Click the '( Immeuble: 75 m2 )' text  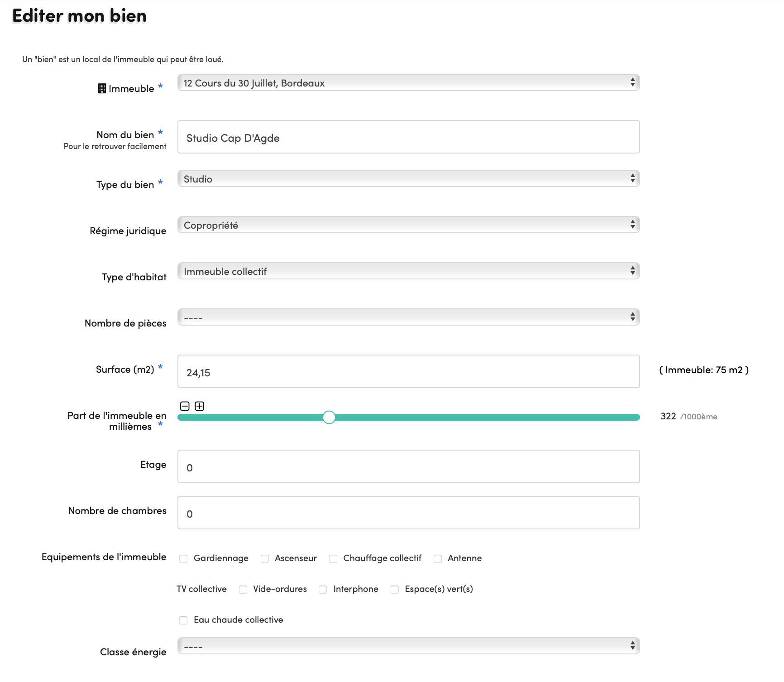[704, 370]
